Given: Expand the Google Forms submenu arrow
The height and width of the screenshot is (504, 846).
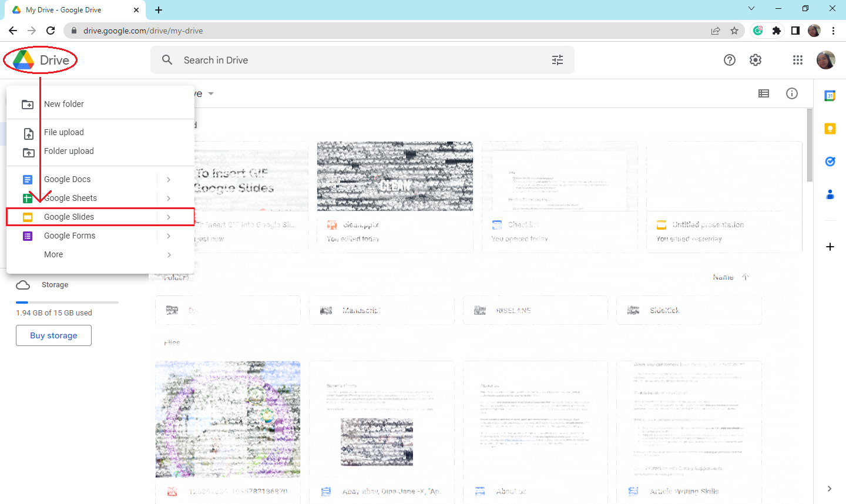Looking at the screenshot, I should click(169, 236).
